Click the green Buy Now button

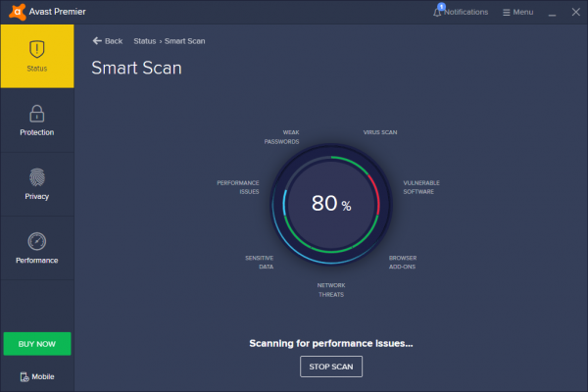[x=36, y=344]
